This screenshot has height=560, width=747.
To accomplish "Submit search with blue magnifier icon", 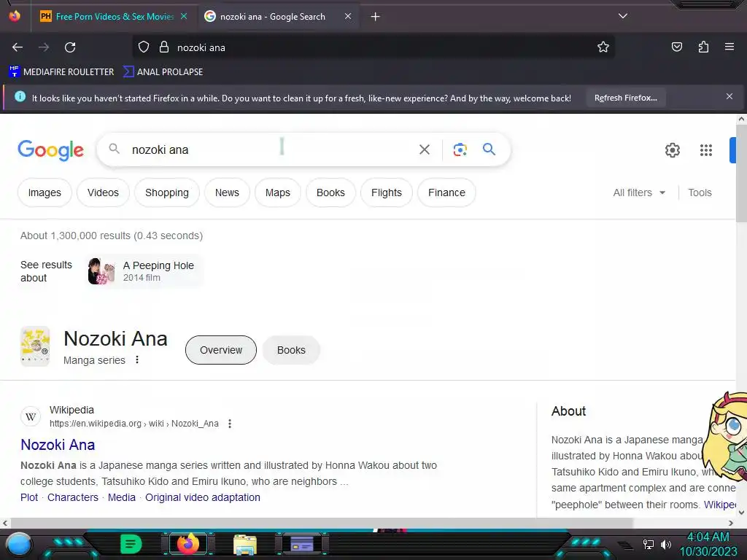I will (x=489, y=149).
